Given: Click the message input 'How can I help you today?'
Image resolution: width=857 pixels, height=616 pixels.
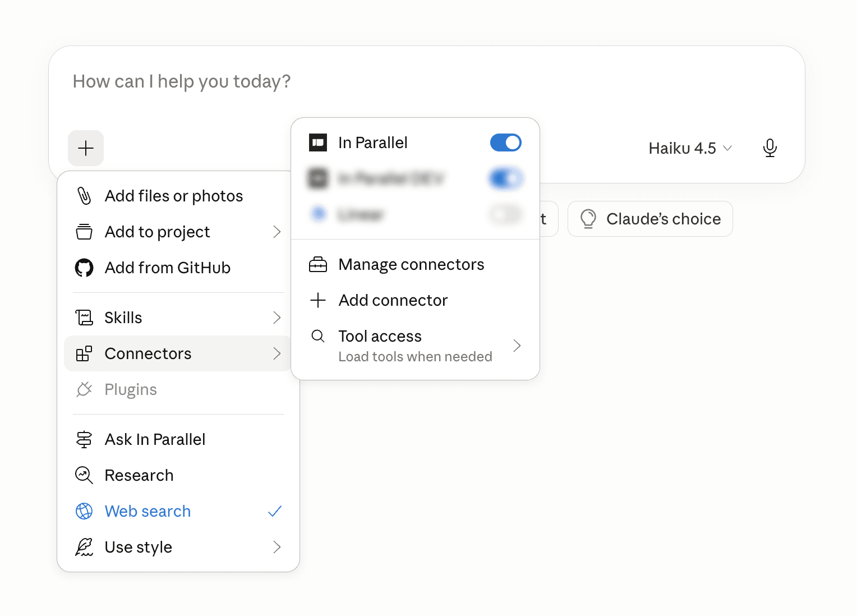Looking at the screenshot, I should click(x=182, y=81).
